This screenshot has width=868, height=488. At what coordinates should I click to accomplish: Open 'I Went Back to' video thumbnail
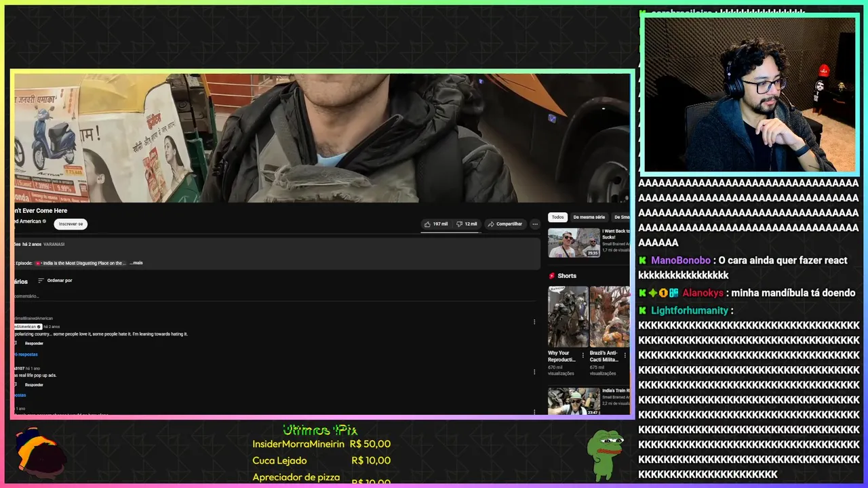coord(574,243)
